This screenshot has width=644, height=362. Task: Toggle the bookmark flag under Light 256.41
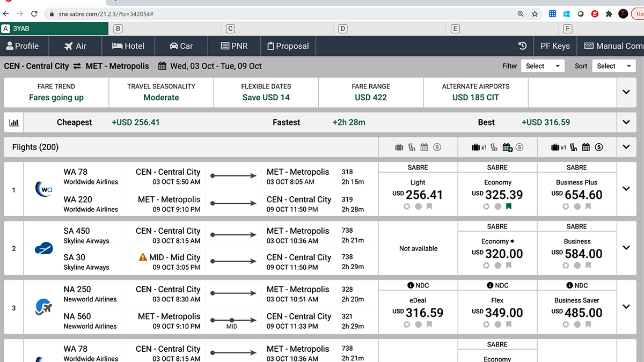pyautogui.click(x=429, y=206)
